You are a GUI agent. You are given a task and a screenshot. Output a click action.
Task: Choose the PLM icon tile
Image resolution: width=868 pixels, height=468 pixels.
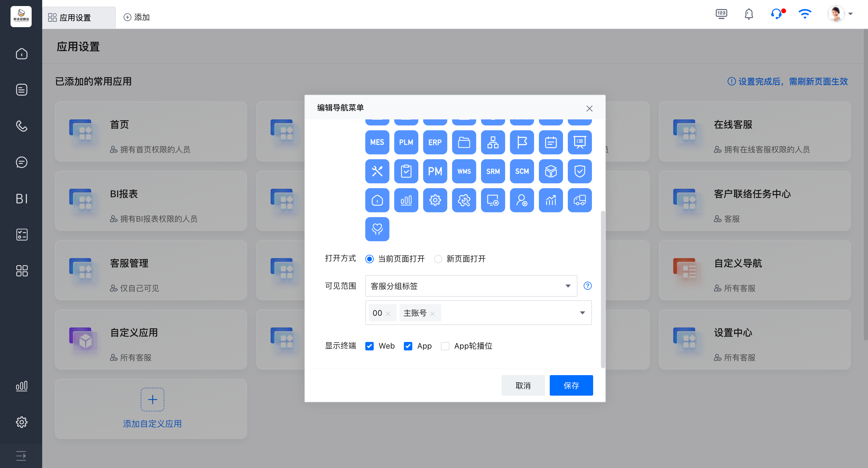pyautogui.click(x=406, y=142)
